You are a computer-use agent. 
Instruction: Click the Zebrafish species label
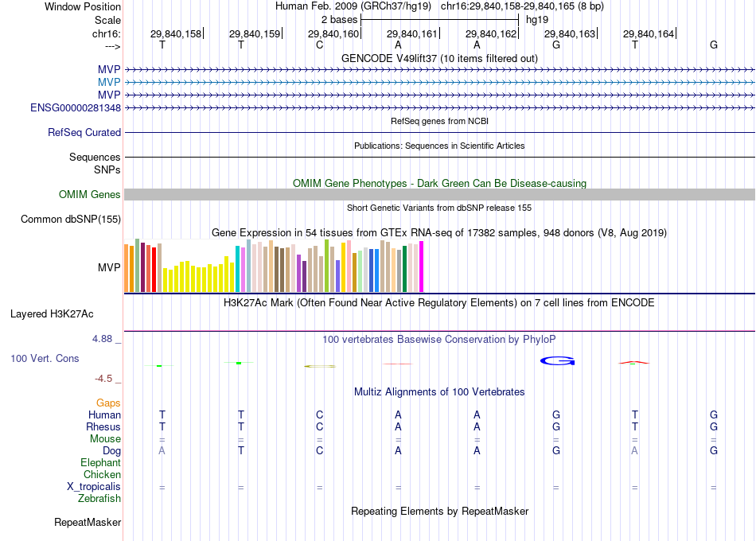[99, 499]
